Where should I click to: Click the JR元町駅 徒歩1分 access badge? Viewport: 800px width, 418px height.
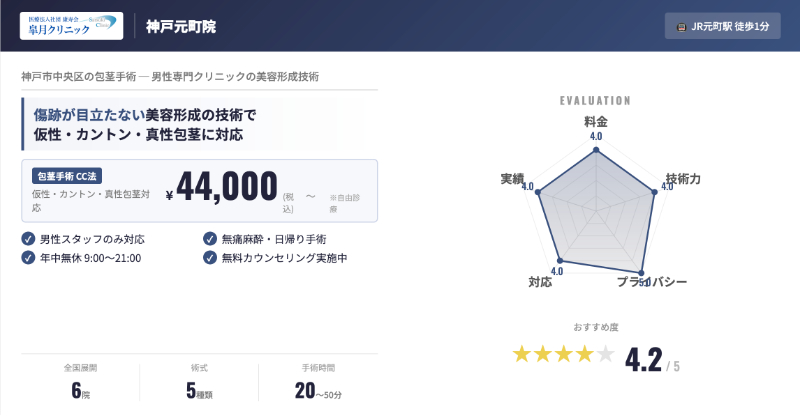[x=722, y=26]
